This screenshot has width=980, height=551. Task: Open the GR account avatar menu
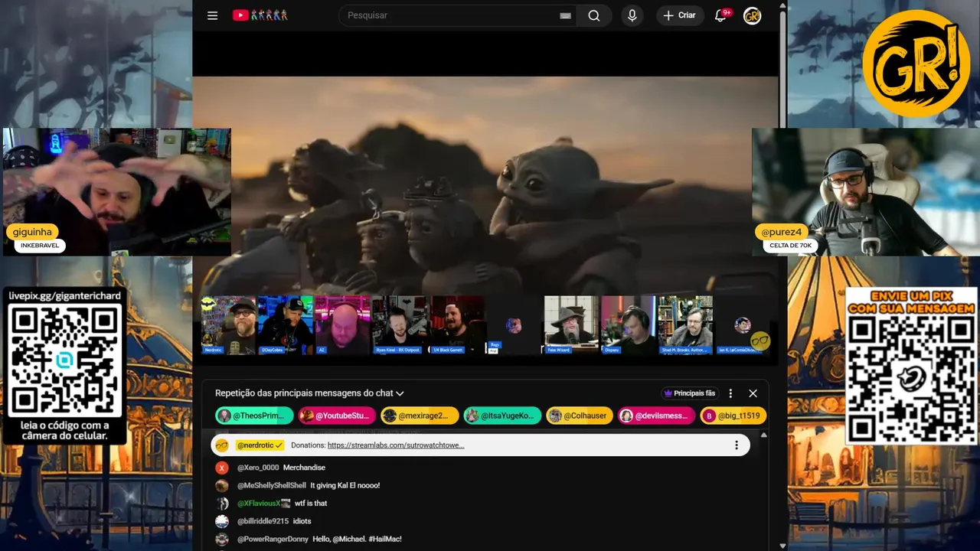(x=753, y=15)
